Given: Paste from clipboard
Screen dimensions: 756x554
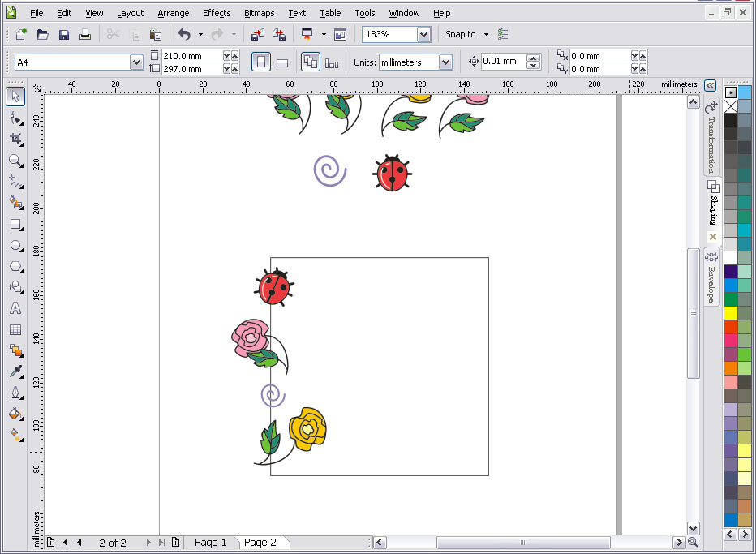Looking at the screenshot, I should 155,34.
